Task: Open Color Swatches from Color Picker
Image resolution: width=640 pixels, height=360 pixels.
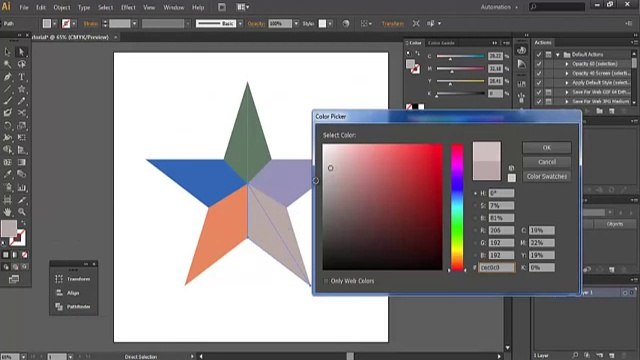Action: point(547,176)
